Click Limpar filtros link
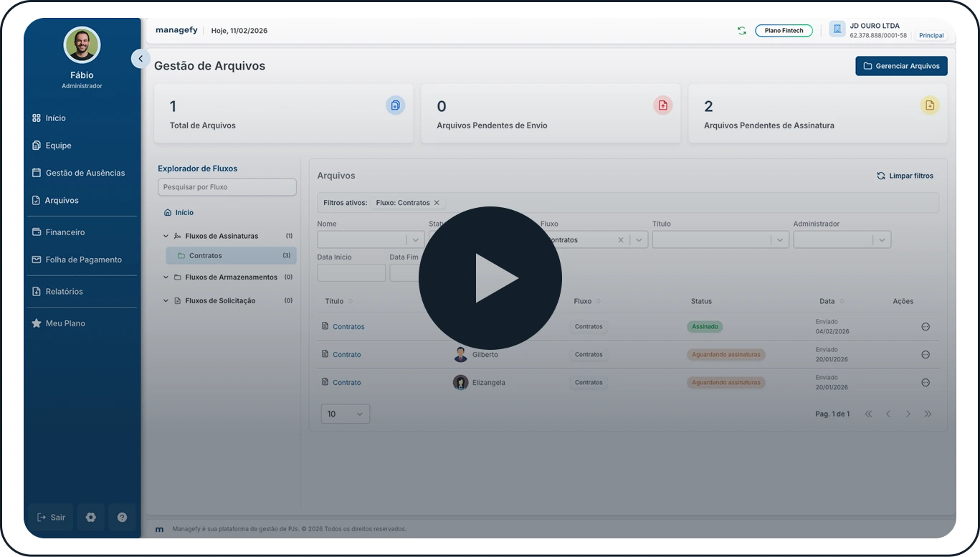 pos(905,176)
